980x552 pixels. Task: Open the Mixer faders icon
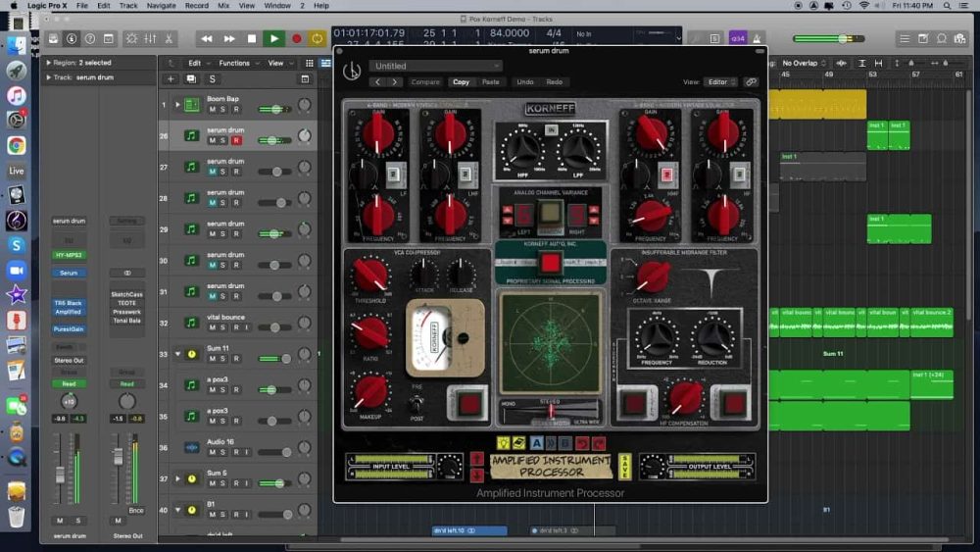150,39
